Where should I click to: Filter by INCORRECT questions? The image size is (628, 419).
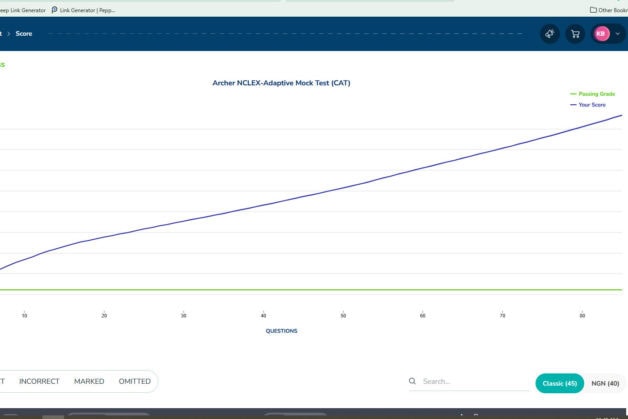point(39,381)
